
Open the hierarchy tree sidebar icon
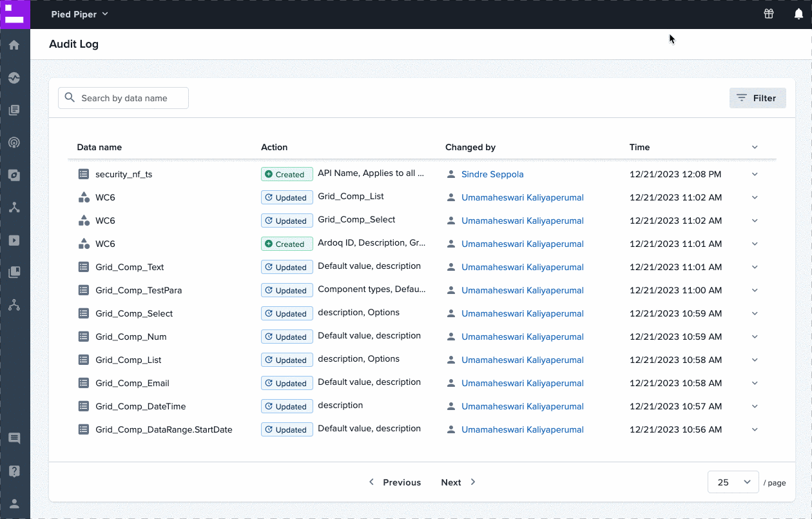[14, 305]
